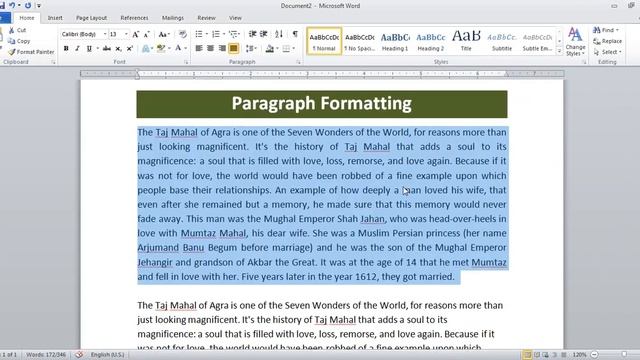Screen dimensions: 640x360
Task: Open line and paragraph spacing menu
Action: tap(251, 49)
